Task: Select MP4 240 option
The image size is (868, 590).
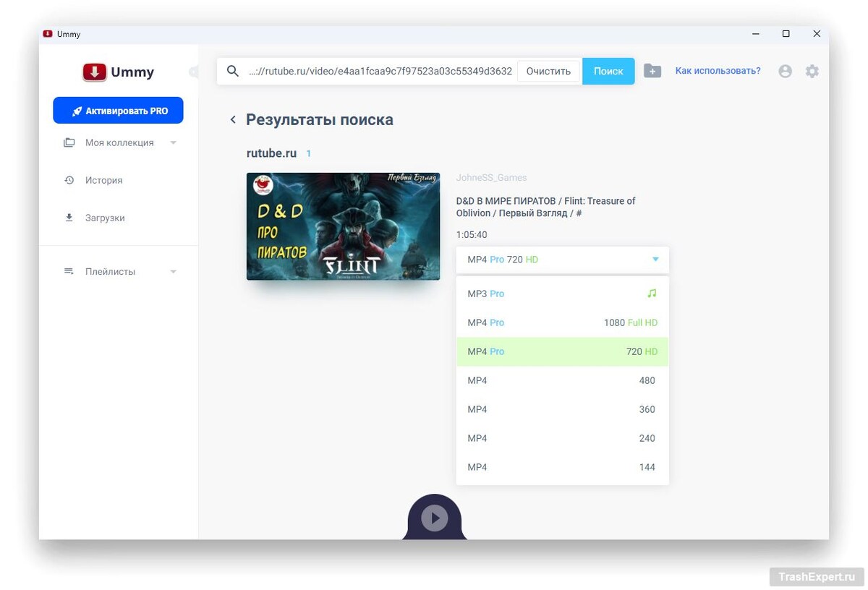Action: [563, 438]
